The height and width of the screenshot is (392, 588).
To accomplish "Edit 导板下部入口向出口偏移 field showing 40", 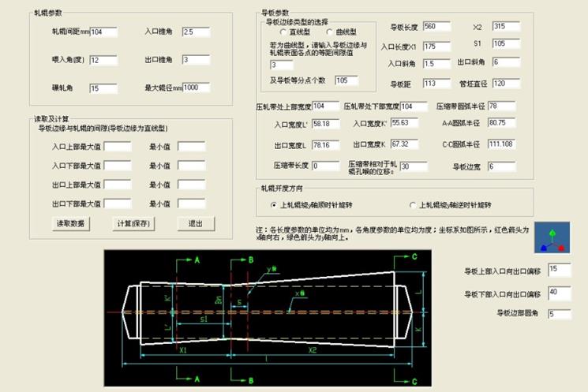I will 560,293.
